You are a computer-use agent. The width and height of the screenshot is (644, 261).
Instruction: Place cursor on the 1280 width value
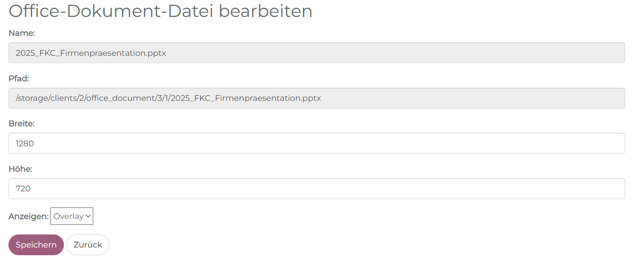click(x=25, y=144)
